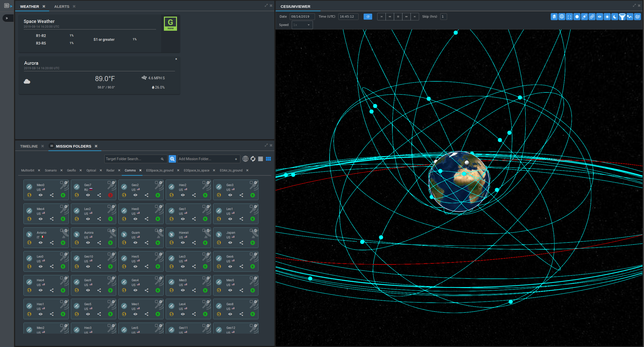This screenshot has height=347, width=644.
Task: Click the green status badge on Geo3 card
Action: coord(253,195)
